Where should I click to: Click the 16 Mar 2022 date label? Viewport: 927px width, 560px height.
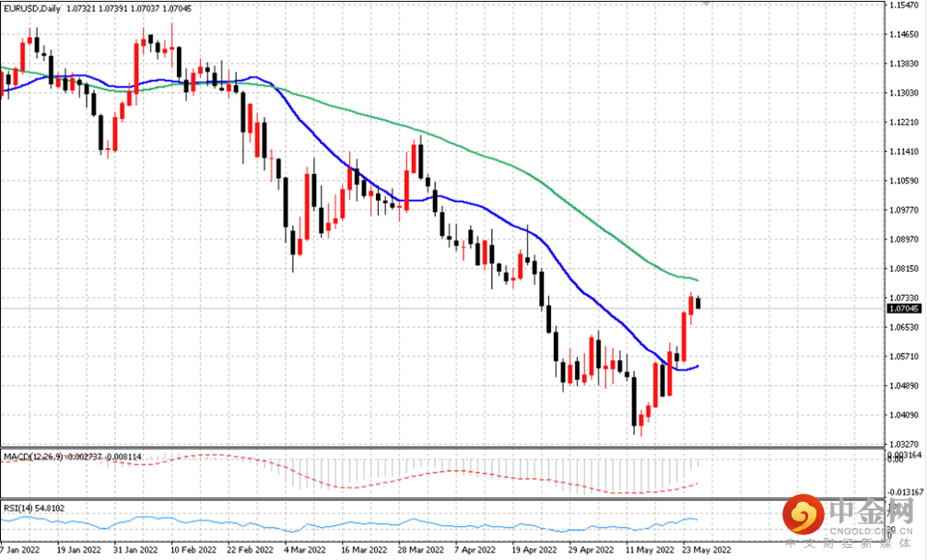point(365,550)
